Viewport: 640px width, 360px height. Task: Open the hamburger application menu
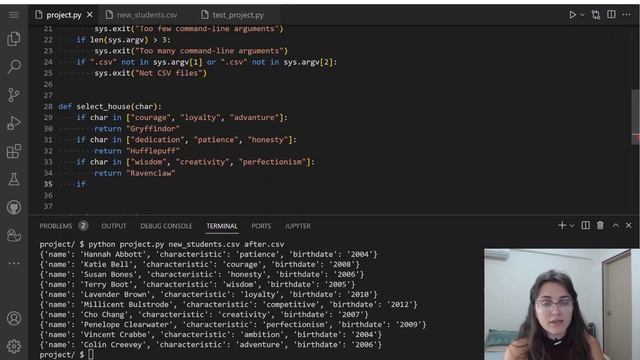(14, 15)
